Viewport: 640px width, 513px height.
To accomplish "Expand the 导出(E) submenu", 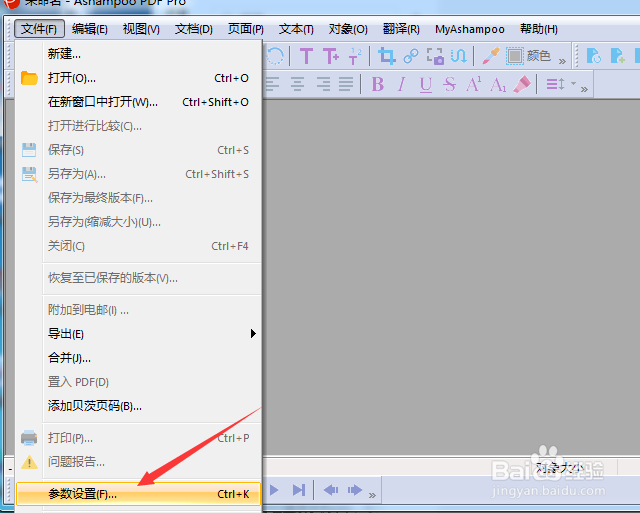I will 138,334.
